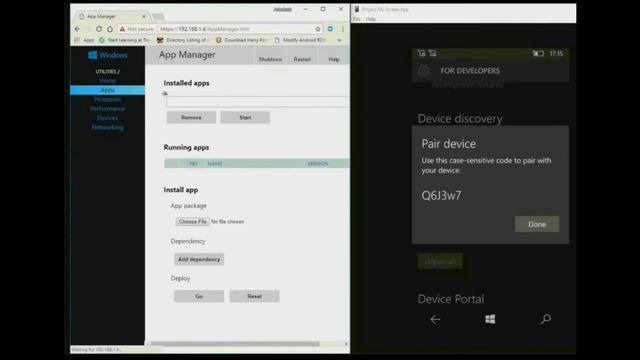This screenshot has height=360, width=640.
Task: Click the Add dependency button
Action: 199,259
